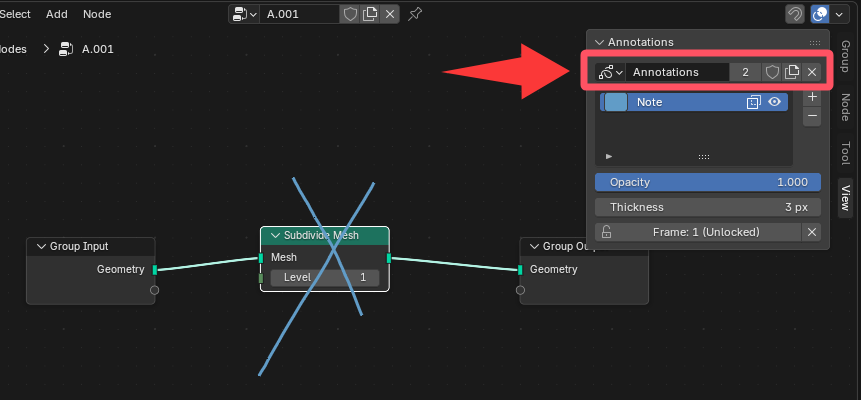This screenshot has width=861, height=400.
Task: Collapse the Annotations panel
Action: pos(599,42)
